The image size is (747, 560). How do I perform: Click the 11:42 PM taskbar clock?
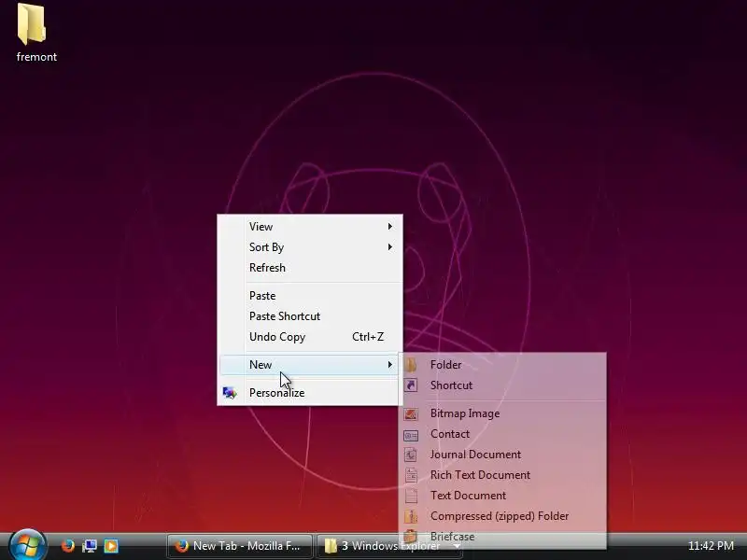click(x=711, y=546)
